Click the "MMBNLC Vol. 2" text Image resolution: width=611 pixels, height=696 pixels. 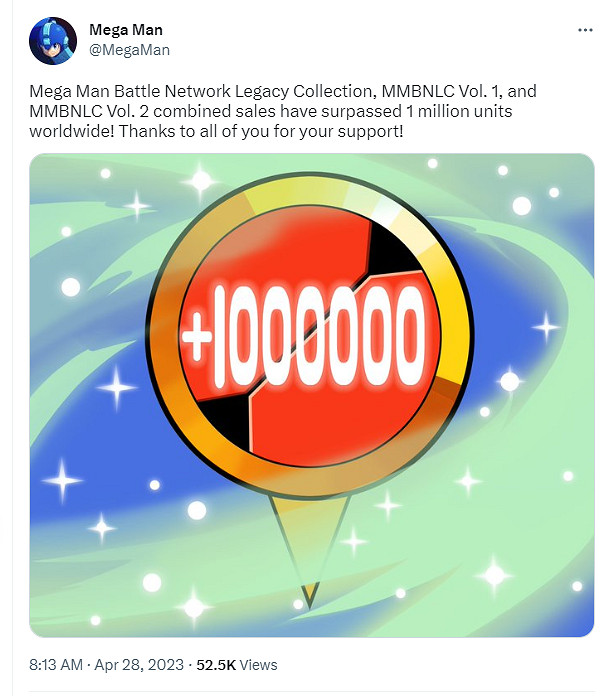point(89,111)
